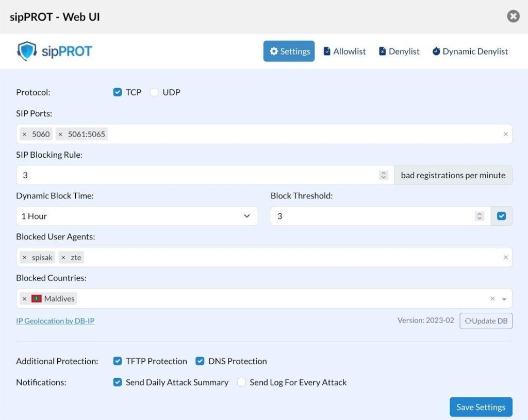Click the Block Threshold number field
Viewport: 528px width, 420px height.
coord(381,216)
